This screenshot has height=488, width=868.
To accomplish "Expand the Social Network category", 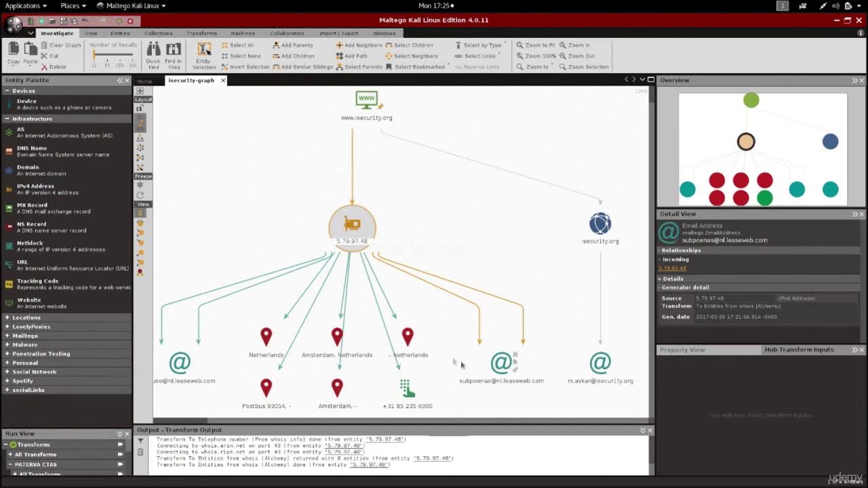I will click(7, 371).
